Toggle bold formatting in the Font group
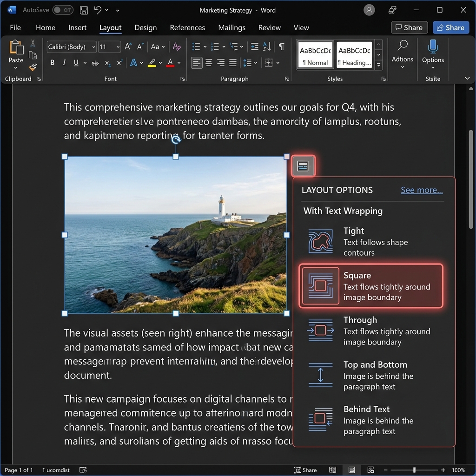This screenshot has height=476, width=476. [x=52, y=62]
